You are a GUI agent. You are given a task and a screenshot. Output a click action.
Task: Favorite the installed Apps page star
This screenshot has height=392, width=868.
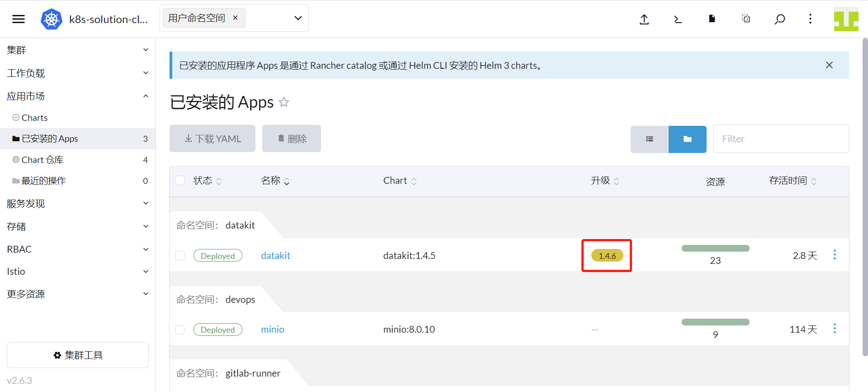[x=284, y=102]
